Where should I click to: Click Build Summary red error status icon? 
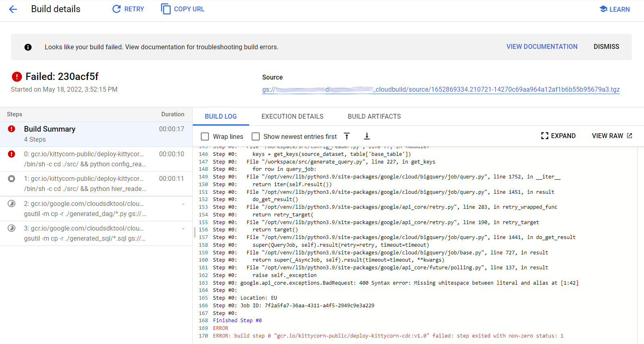(12, 129)
